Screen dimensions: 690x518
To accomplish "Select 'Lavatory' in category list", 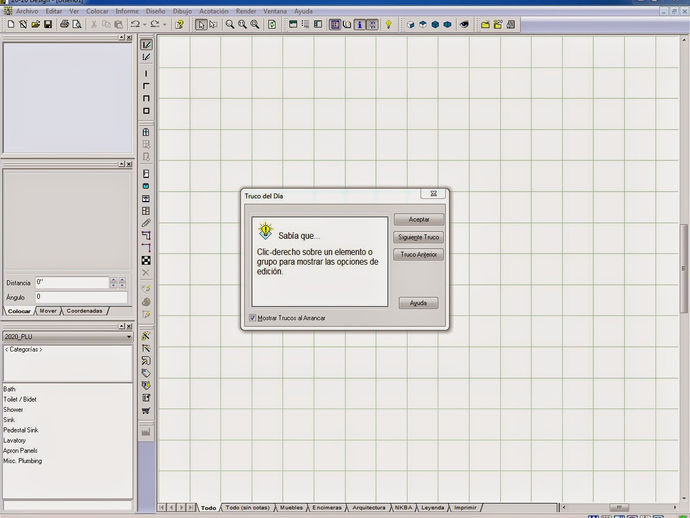I will pyautogui.click(x=15, y=440).
